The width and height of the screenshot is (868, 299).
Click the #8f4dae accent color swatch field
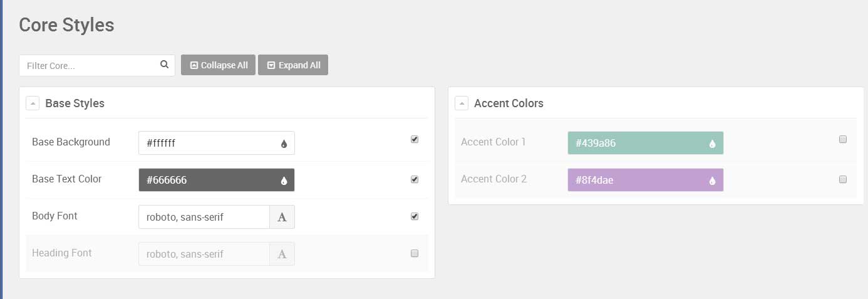(x=646, y=180)
